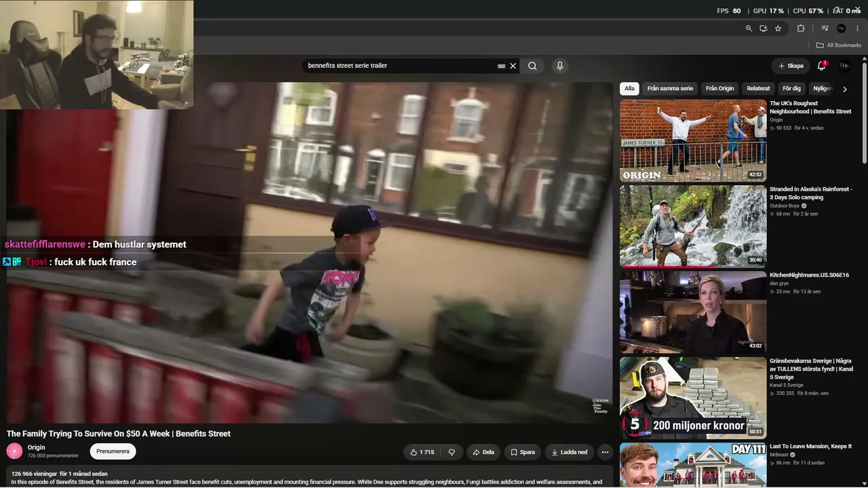
Task: Click the video title 'The Family Trying To Survive'
Action: (x=119, y=434)
